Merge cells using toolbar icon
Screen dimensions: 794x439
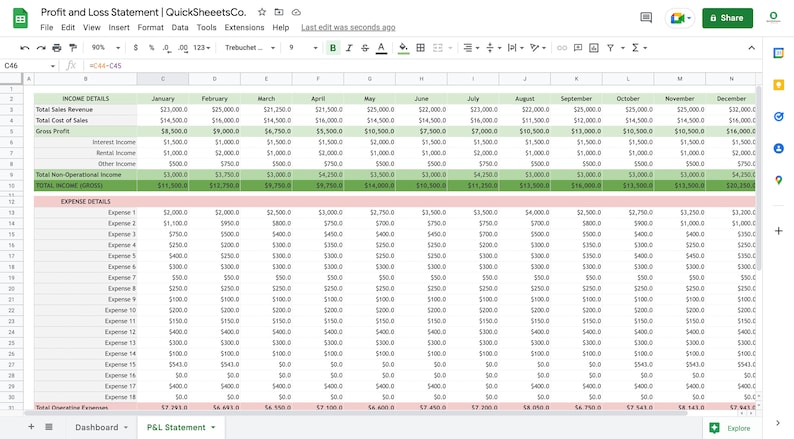pos(438,48)
